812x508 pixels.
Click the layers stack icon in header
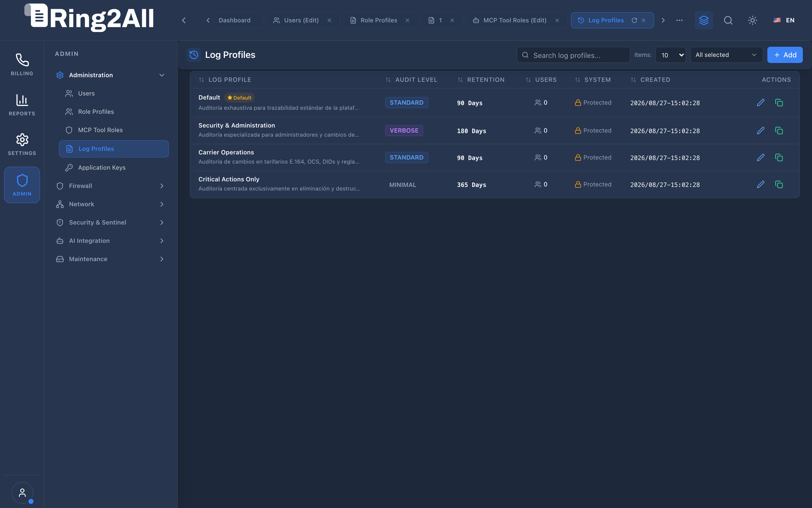coord(704,20)
